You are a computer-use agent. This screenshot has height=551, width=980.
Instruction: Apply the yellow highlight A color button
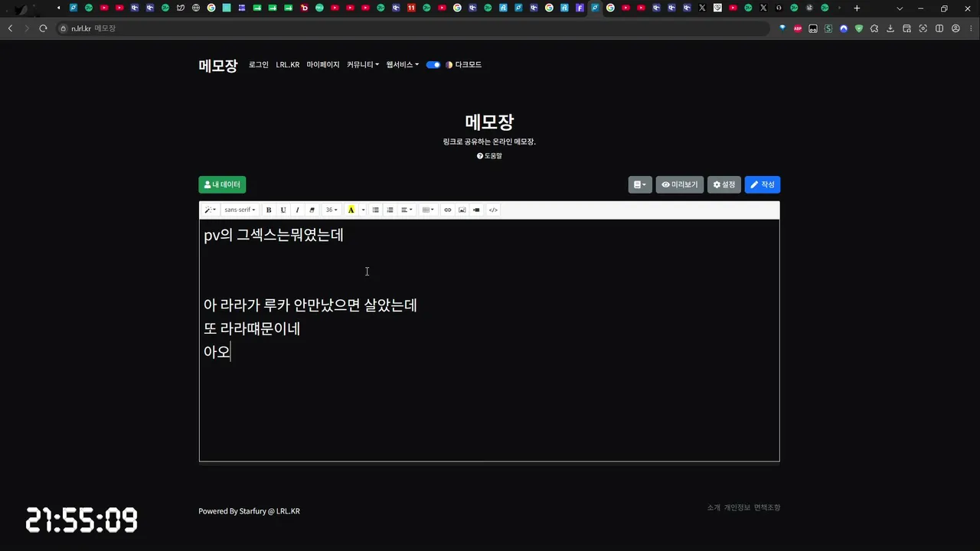(x=351, y=210)
